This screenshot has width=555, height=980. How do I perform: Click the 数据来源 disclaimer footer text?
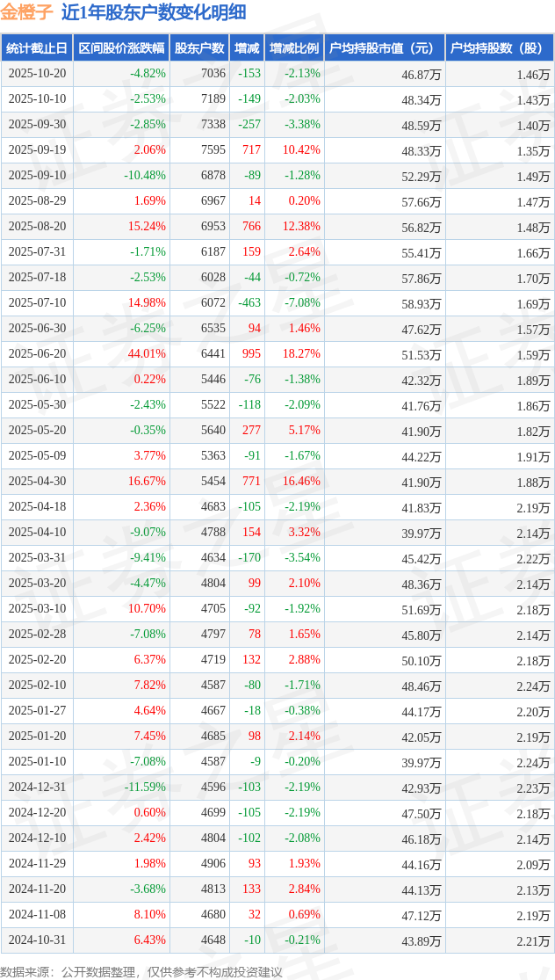point(141,971)
